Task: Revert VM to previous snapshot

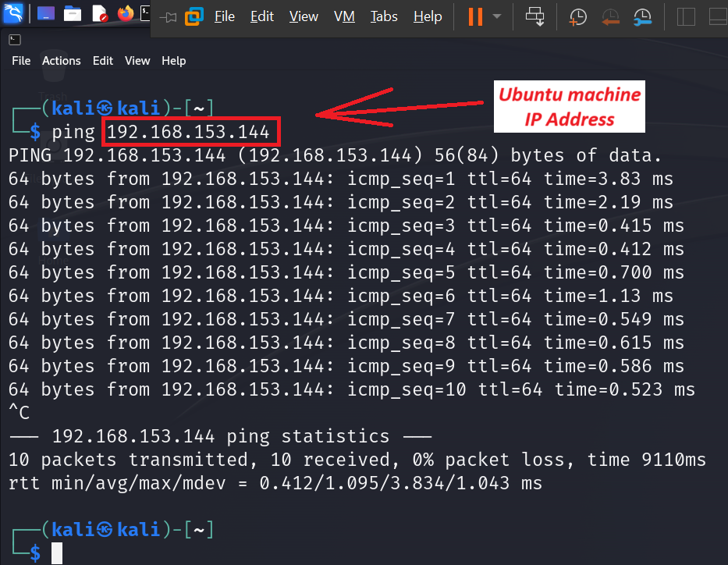Action: [x=610, y=16]
